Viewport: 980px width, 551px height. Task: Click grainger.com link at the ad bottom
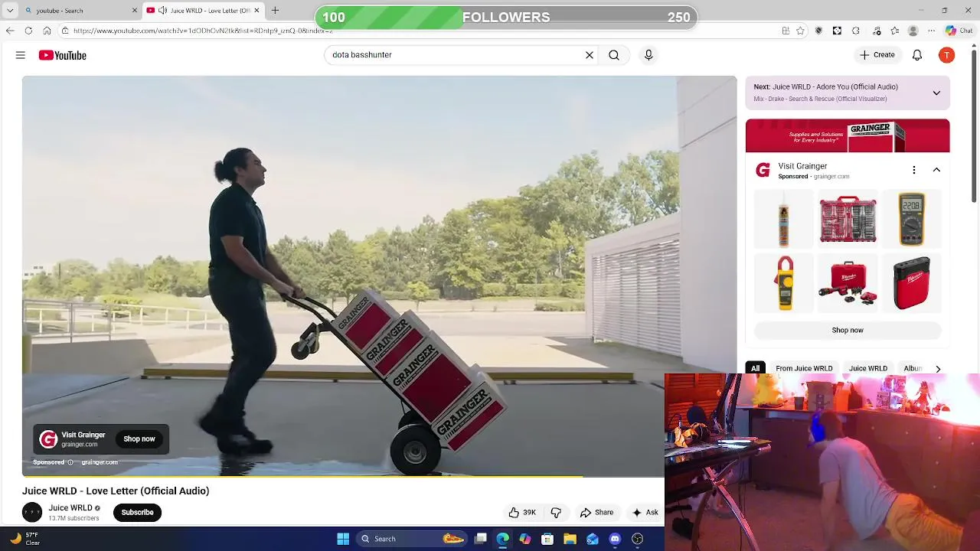tap(100, 462)
